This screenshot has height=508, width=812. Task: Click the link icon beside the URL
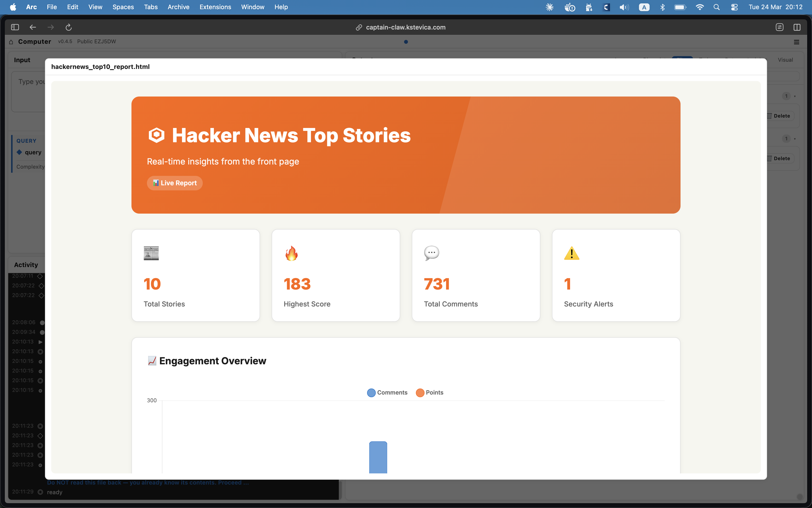click(359, 28)
